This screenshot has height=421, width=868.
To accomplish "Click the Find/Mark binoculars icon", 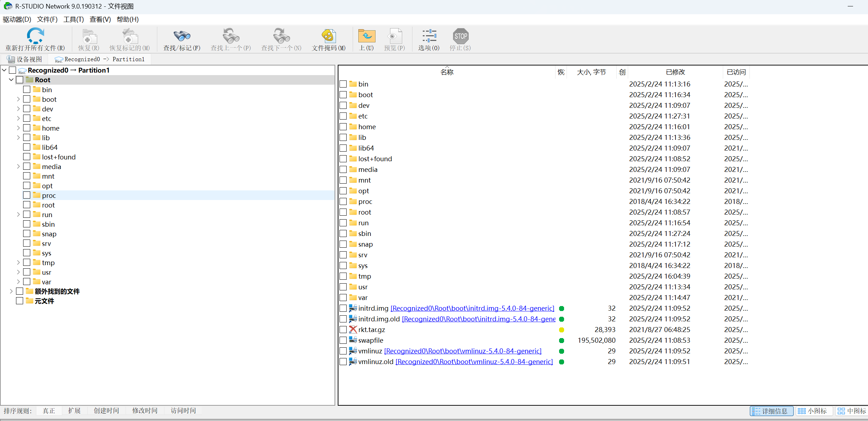I will click(x=182, y=36).
